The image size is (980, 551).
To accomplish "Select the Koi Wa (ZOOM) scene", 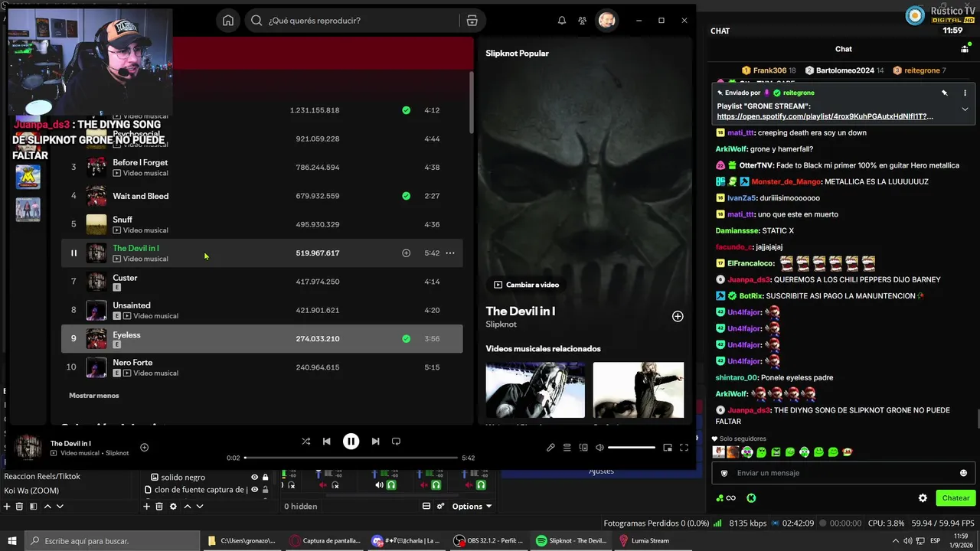I will 31,491.
